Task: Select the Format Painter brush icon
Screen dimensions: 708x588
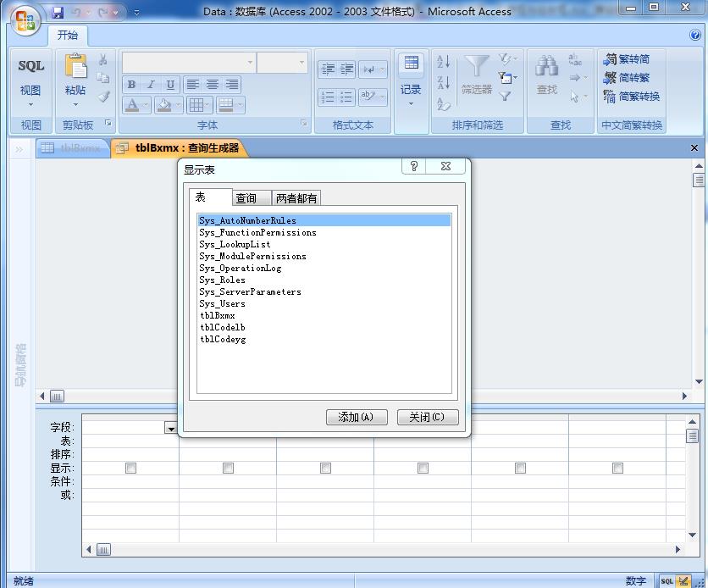Action: pyautogui.click(x=104, y=96)
